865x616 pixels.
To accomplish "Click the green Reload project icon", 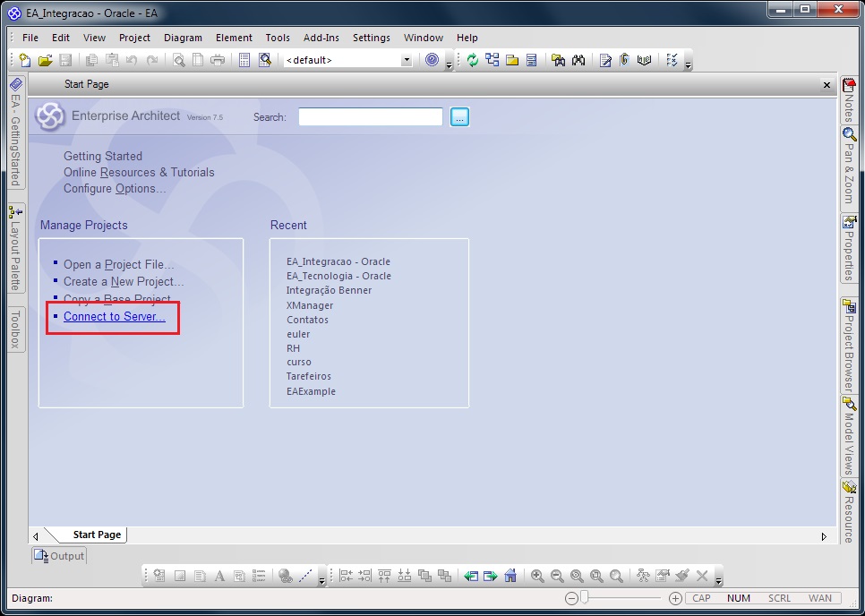I will tap(472, 60).
